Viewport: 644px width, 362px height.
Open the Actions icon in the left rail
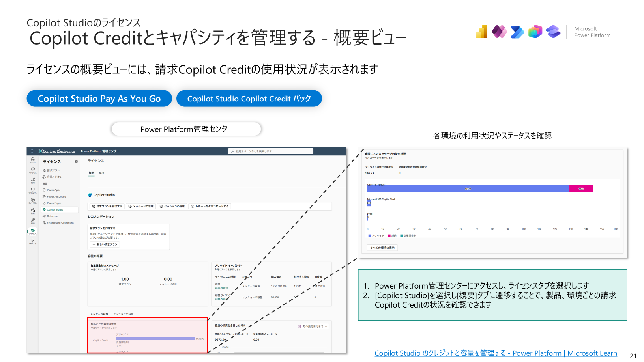33,170
